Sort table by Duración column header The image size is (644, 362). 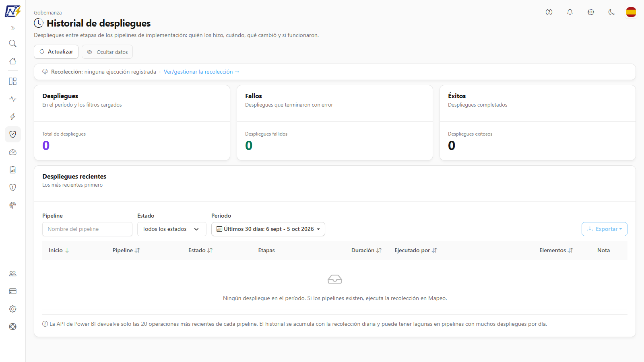[x=366, y=250]
